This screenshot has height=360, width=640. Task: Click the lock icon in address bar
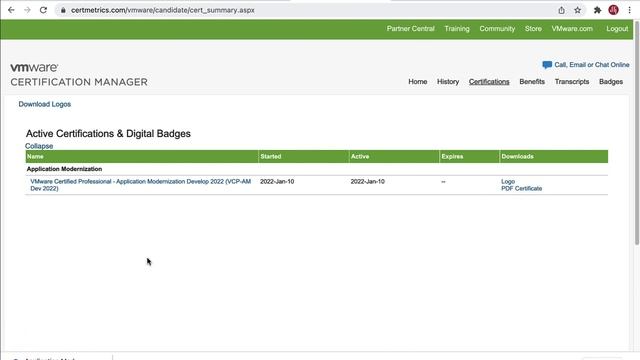(63, 10)
